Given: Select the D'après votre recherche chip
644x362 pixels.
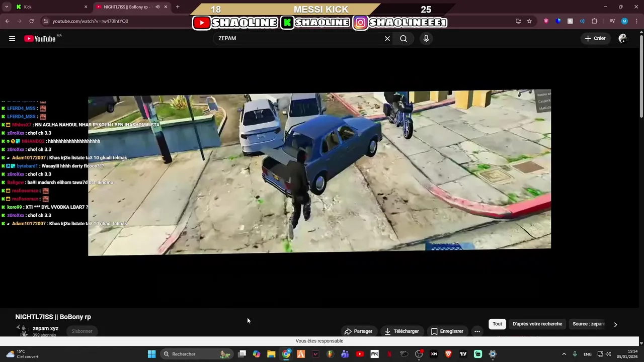Looking at the screenshot, I should tap(537, 324).
